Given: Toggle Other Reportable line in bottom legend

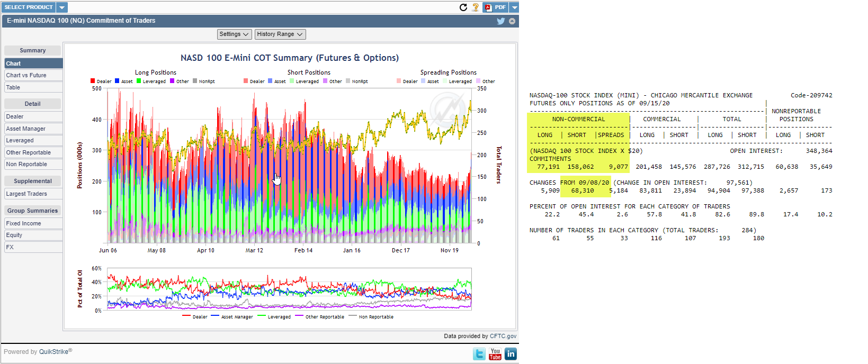Looking at the screenshot, I should tap(320, 317).
